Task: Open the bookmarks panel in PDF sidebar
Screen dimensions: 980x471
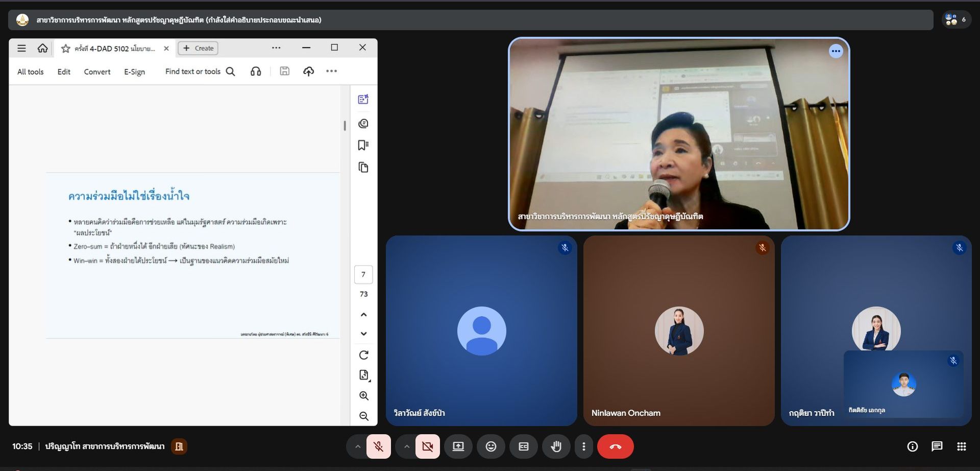Action: [x=363, y=146]
